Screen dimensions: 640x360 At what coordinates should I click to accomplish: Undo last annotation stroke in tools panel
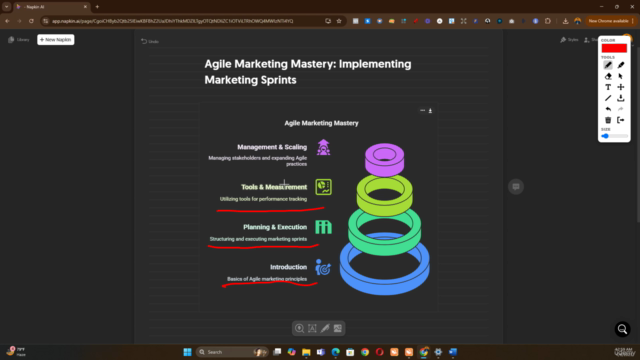(x=608, y=109)
